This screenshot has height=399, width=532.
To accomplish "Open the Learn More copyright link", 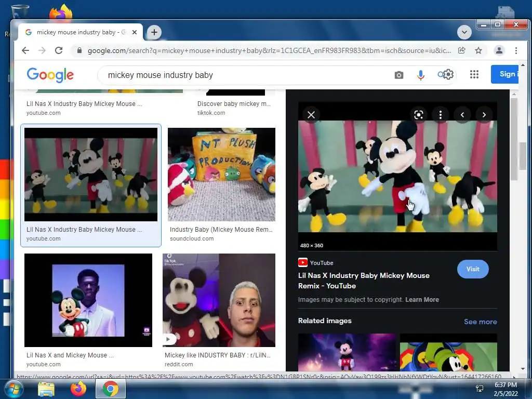I will pyautogui.click(x=422, y=300).
